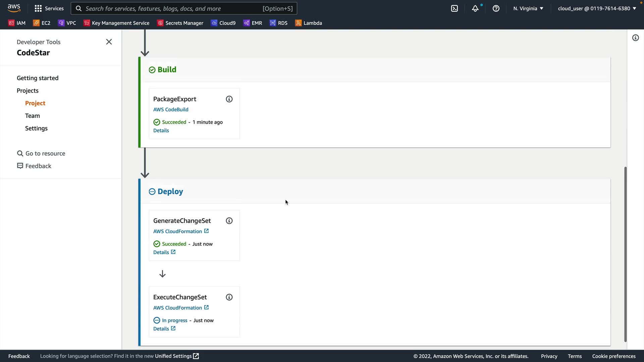Open the notifications bell
This screenshot has height=362, width=644.
click(x=475, y=8)
